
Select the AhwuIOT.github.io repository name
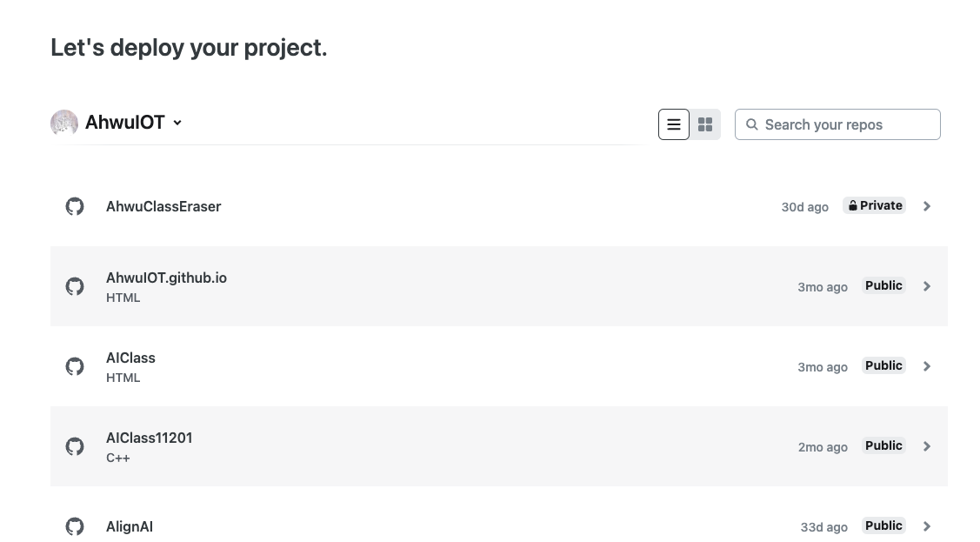tap(166, 278)
